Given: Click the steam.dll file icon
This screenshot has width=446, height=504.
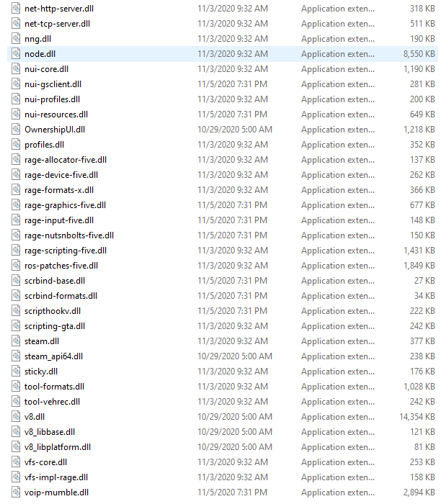Looking at the screenshot, I should coord(16,341).
